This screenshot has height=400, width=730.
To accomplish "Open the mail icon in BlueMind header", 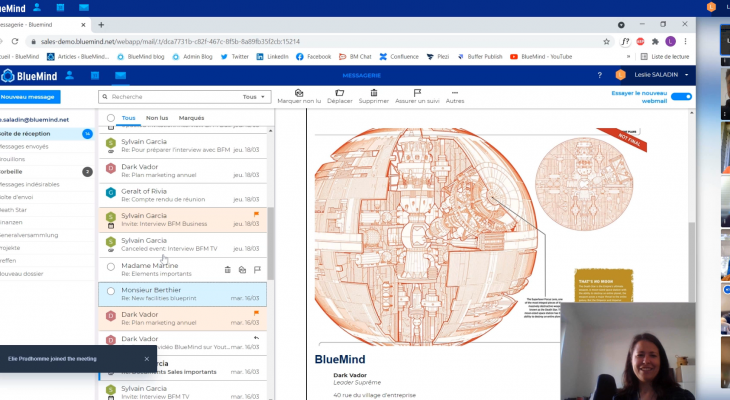I will tap(121, 75).
